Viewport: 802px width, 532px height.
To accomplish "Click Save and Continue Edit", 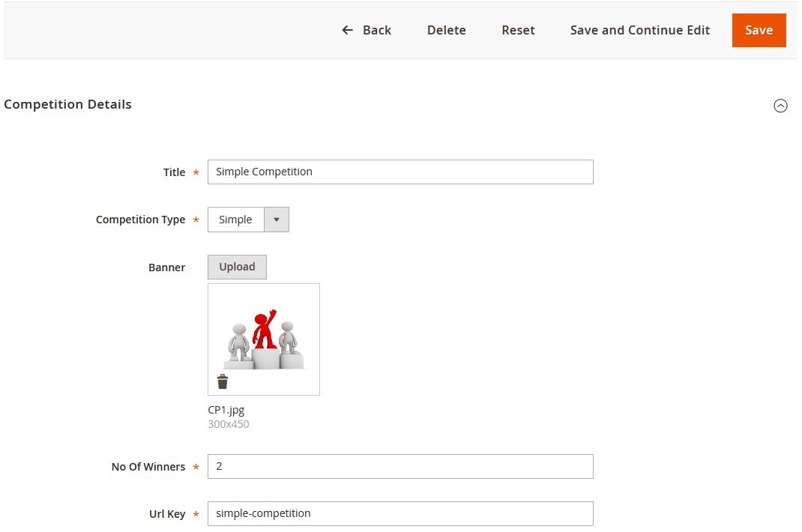I will (639, 30).
